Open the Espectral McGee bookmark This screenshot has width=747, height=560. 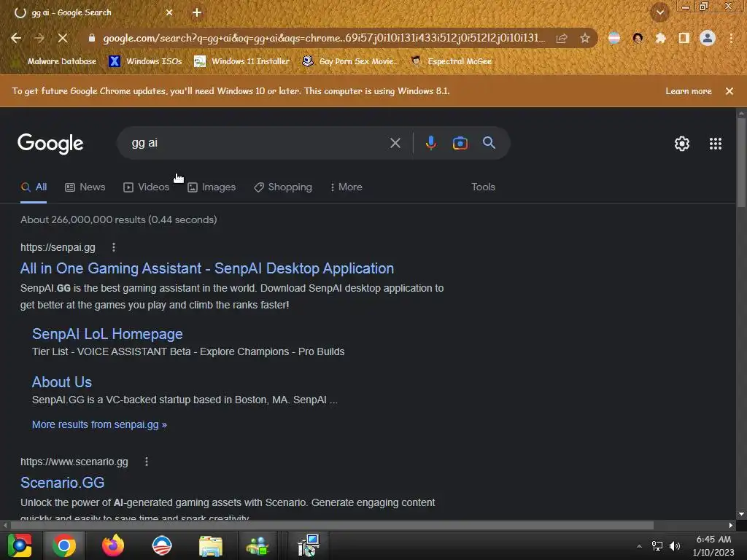point(451,61)
